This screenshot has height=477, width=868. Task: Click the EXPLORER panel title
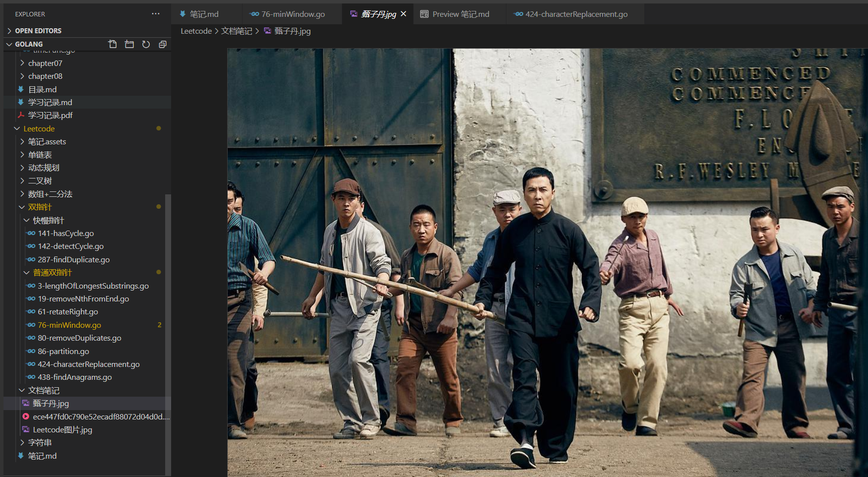pos(30,14)
